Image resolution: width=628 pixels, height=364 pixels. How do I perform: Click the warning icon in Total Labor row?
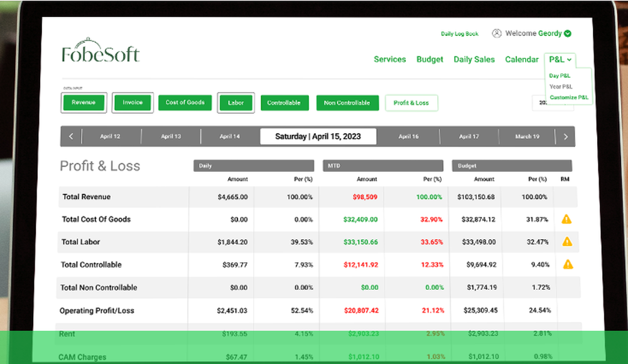(567, 242)
